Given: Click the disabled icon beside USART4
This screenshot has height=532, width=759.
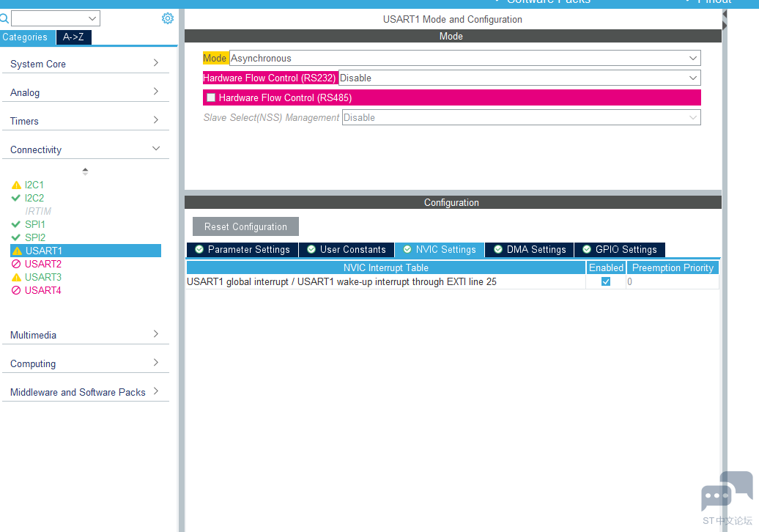Looking at the screenshot, I should [16, 290].
